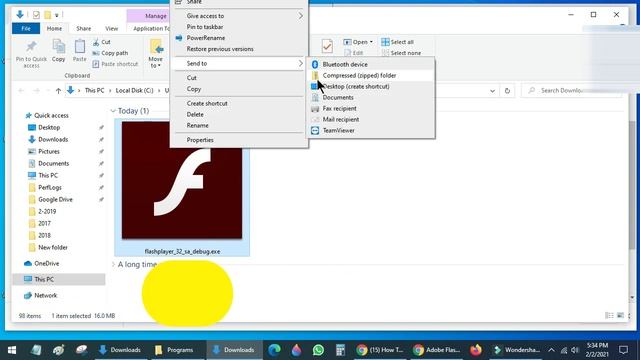Image resolution: width=640 pixels, height=360 pixels.
Task: Choose Pin to taskbar menu entry
Action: 239,27
